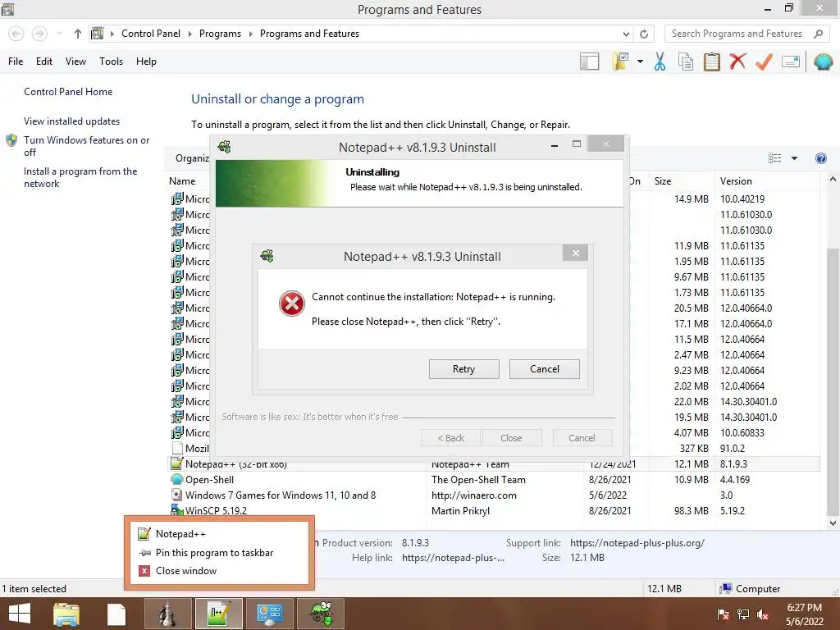Click the chameleon uninstaller taskbar icon
This screenshot has height=630, width=840.
[x=321, y=614]
